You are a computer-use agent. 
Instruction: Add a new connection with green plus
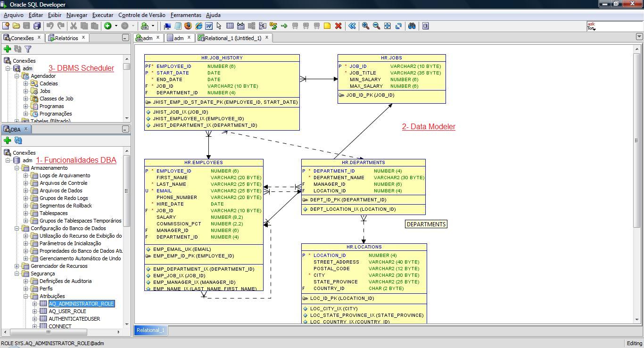(x=7, y=49)
